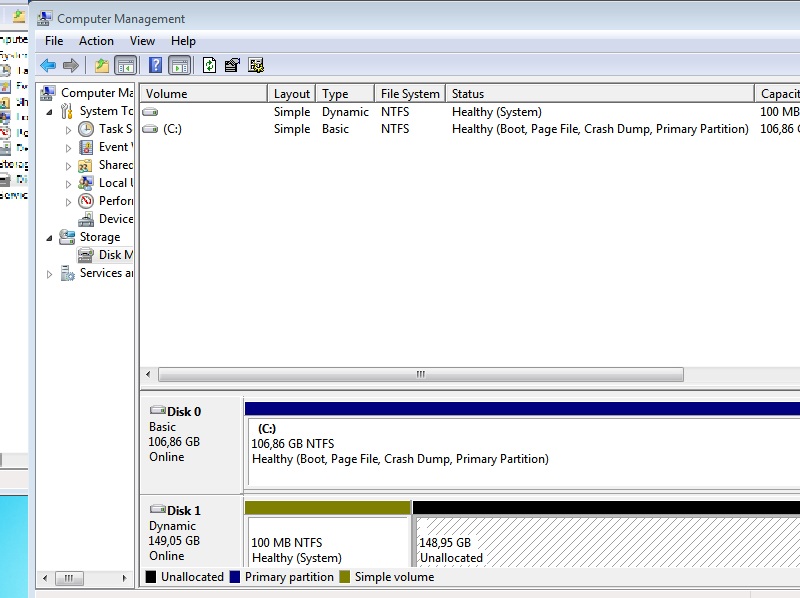Sort by the Capacity column header
The height and width of the screenshot is (598, 800).
click(778, 94)
